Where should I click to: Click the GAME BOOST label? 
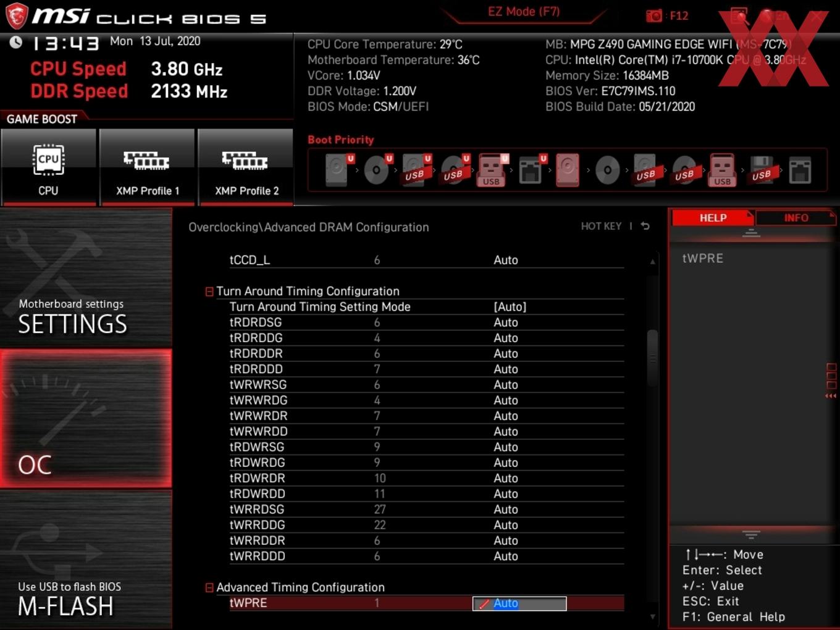point(42,119)
